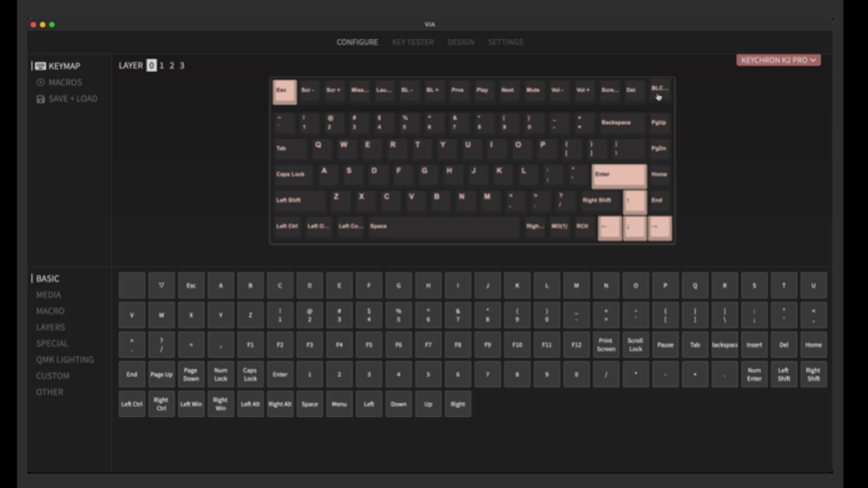Select layer 1
Viewport: 868px width, 488px height.
pyautogui.click(x=161, y=65)
